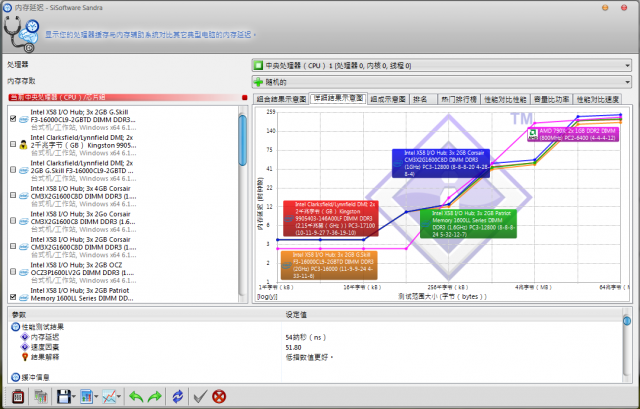This screenshot has height=409, width=640.
Task: Click the orange X58 G.Skill chart label
Action: [x=329, y=265]
